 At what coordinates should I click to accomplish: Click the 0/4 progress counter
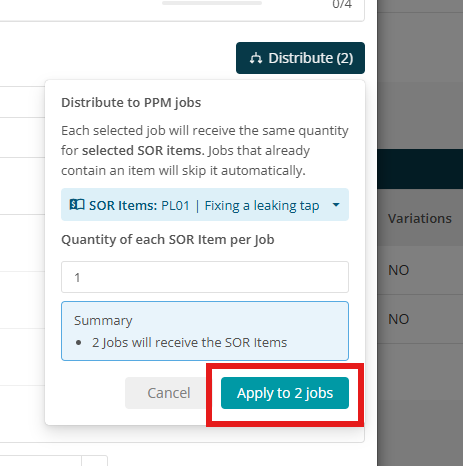coord(342,4)
